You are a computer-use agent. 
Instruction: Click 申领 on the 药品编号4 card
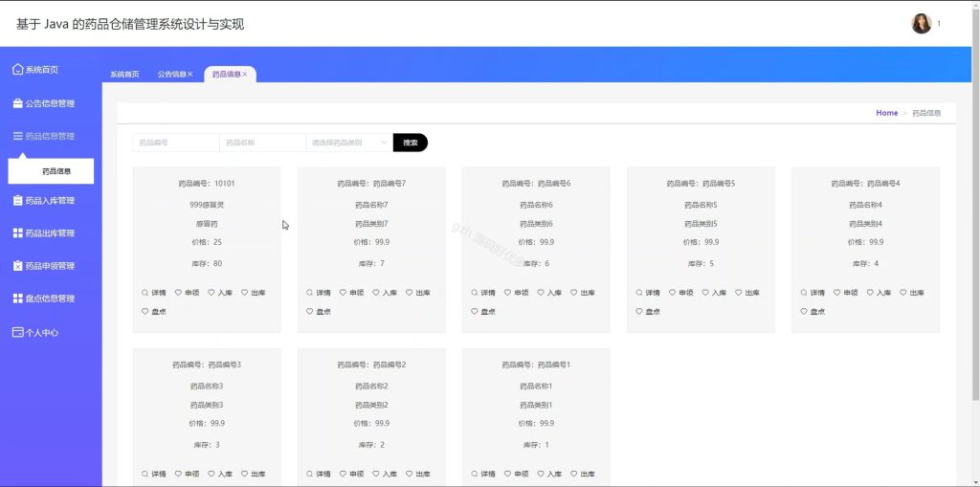[846, 293]
